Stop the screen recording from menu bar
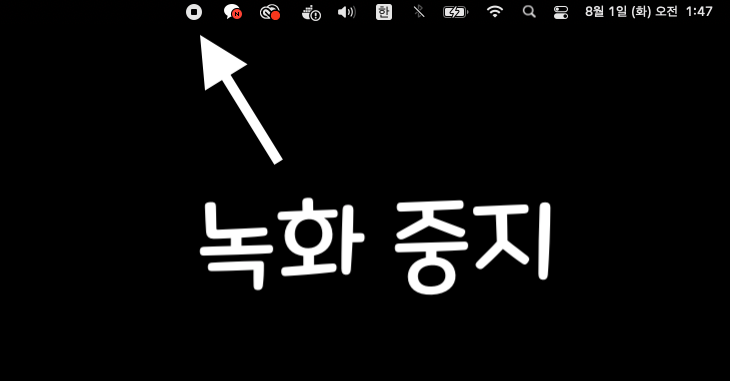This screenshot has width=730, height=381. coord(194,12)
